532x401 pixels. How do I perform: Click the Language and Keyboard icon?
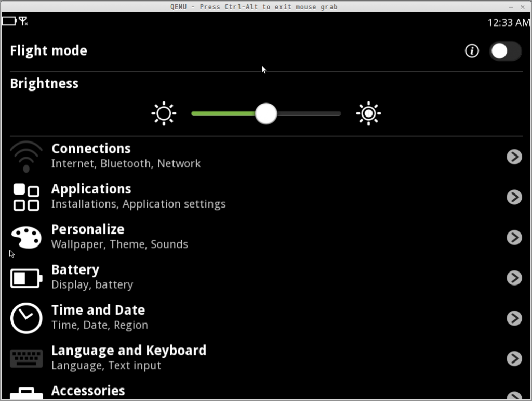point(26,358)
